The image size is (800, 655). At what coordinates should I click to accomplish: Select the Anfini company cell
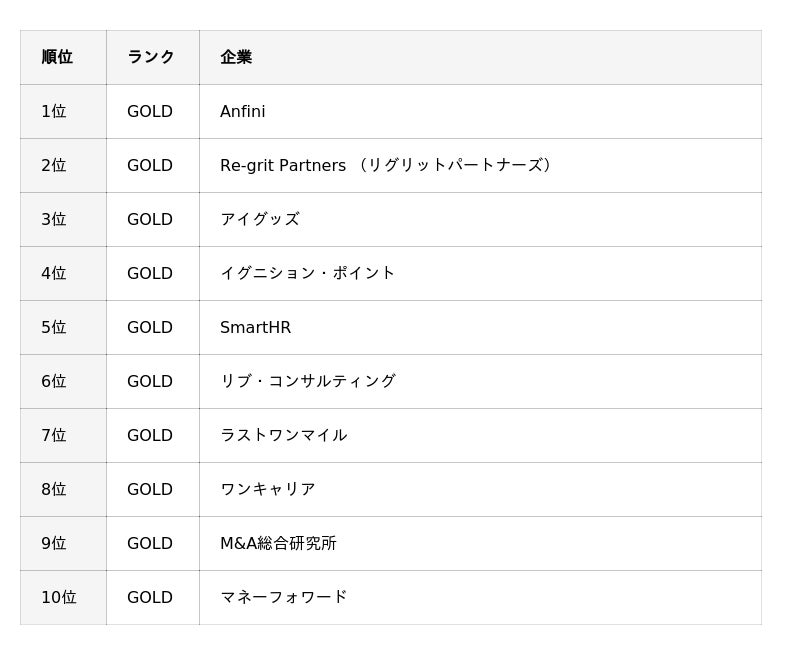click(243, 112)
